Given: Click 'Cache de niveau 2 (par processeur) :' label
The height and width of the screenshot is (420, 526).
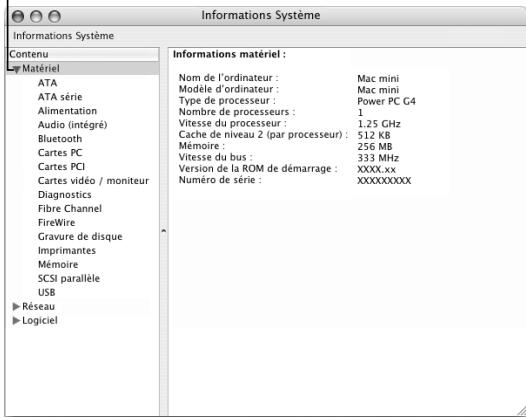Looking at the screenshot, I should [263, 135].
